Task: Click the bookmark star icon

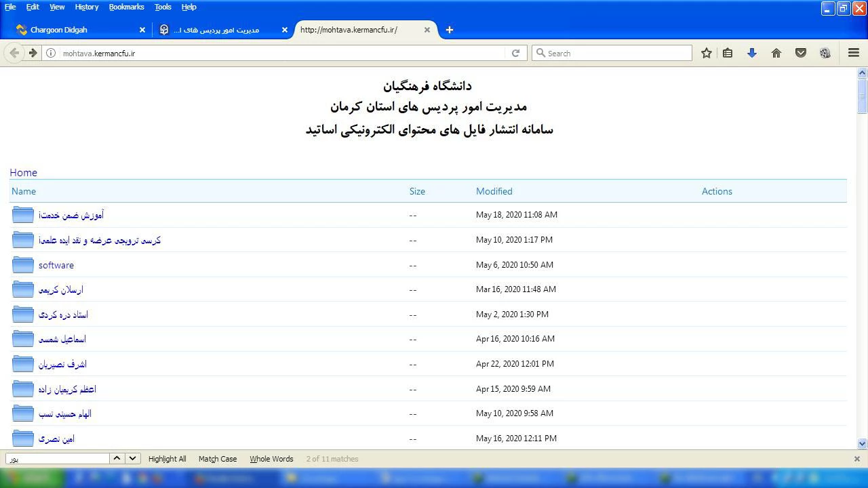Action: tap(706, 53)
